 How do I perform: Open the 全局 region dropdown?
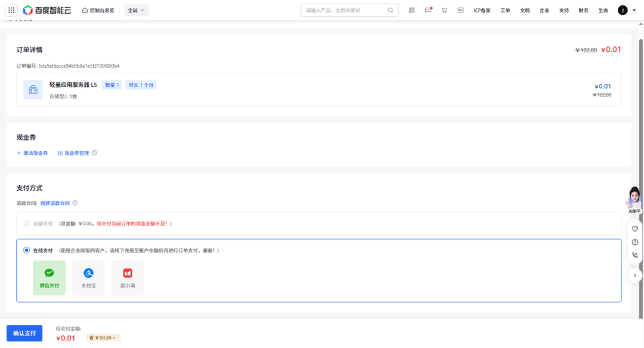click(137, 10)
